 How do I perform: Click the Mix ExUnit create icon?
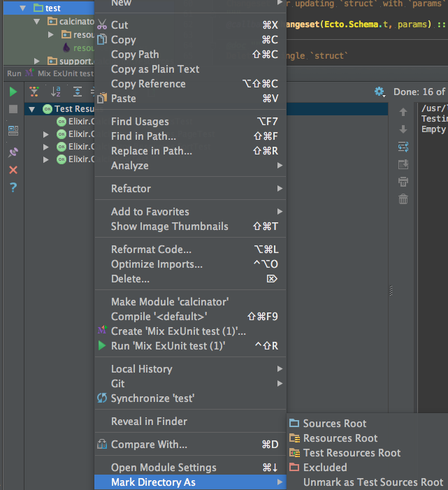point(102,330)
